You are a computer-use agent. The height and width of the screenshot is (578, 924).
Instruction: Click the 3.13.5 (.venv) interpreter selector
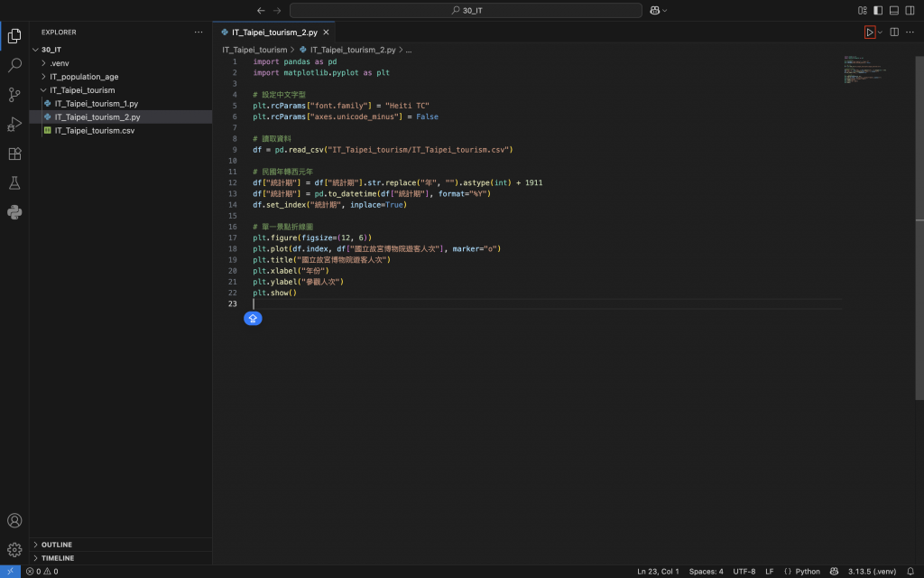[x=873, y=572]
